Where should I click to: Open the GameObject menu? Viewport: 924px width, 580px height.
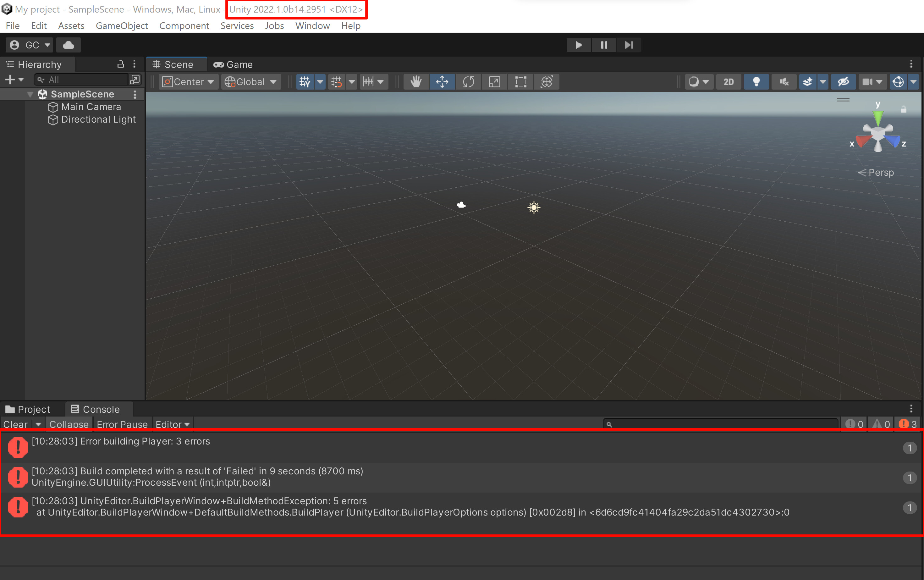click(x=122, y=26)
